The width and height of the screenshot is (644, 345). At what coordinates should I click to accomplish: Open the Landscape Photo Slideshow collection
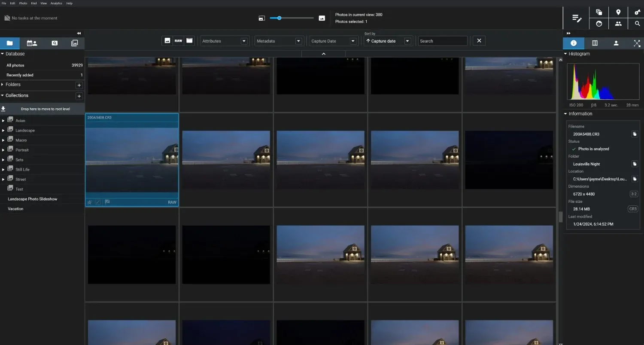pyautogui.click(x=33, y=199)
